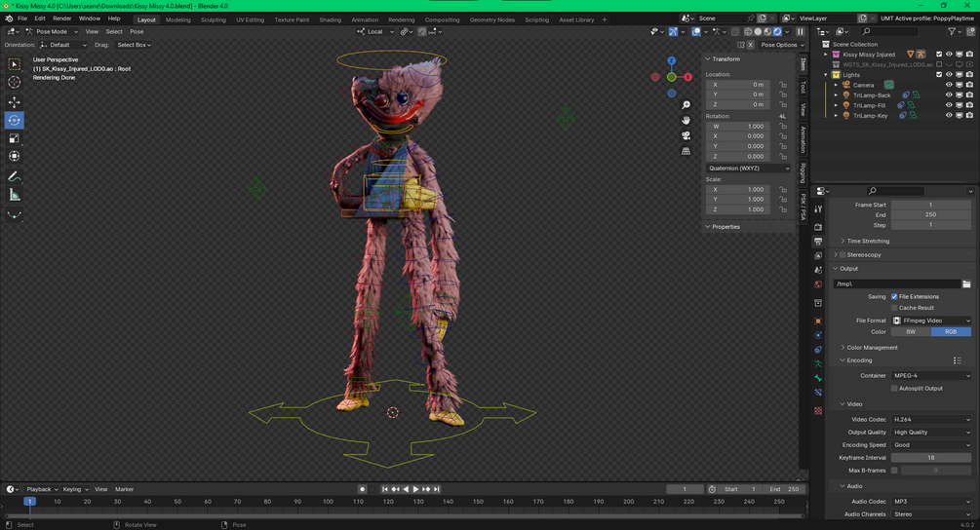Open the File Format FFmpeg Video dropdown
980x530 pixels.
click(931, 321)
